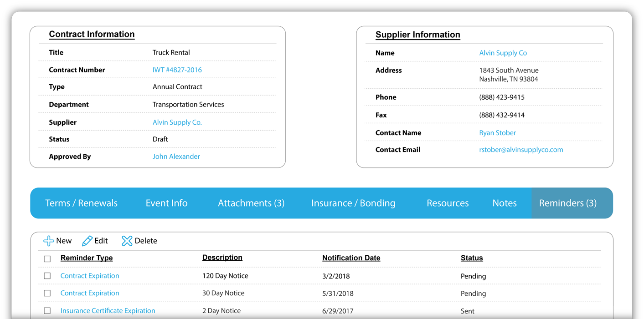Viewport: 644px width, 319px height.
Task: Click the rstober@alvinsupplyco.com email link
Action: 521,150
